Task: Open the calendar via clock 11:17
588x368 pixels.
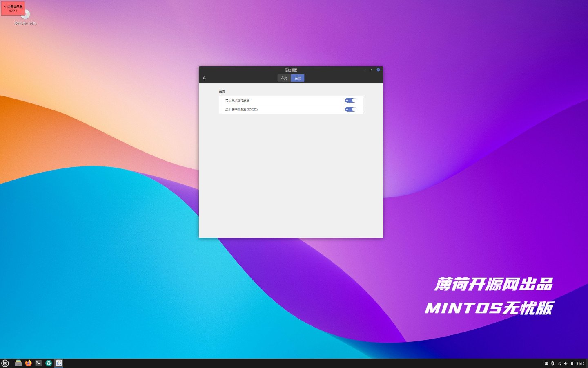Action: click(x=580, y=364)
